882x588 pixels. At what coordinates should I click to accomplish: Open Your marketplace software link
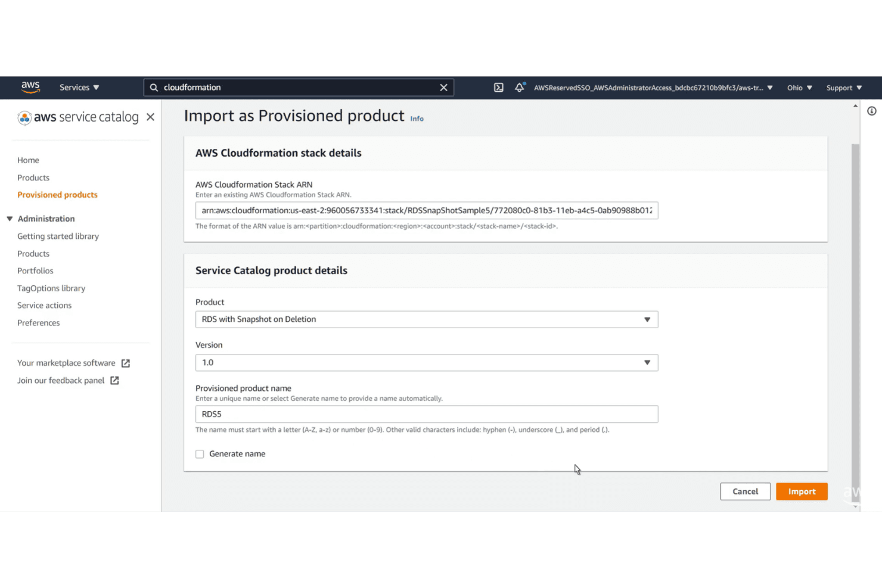[66, 363]
